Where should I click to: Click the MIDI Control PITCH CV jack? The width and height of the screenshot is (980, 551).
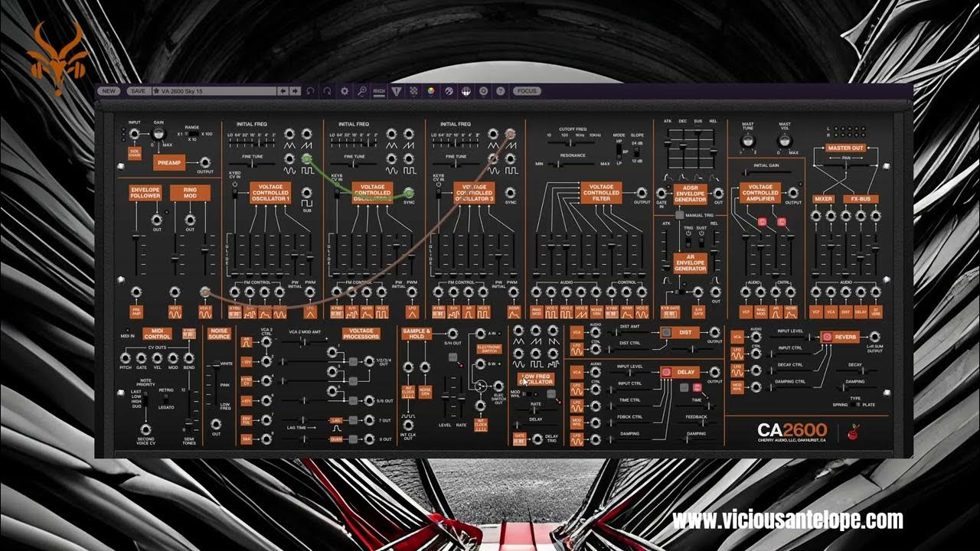pos(126,358)
